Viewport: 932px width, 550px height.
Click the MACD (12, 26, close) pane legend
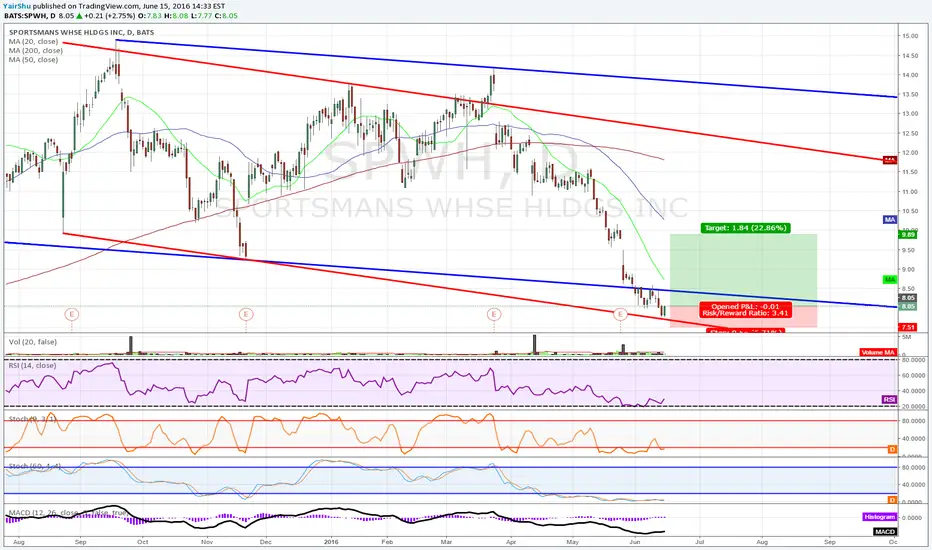pos(68,513)
